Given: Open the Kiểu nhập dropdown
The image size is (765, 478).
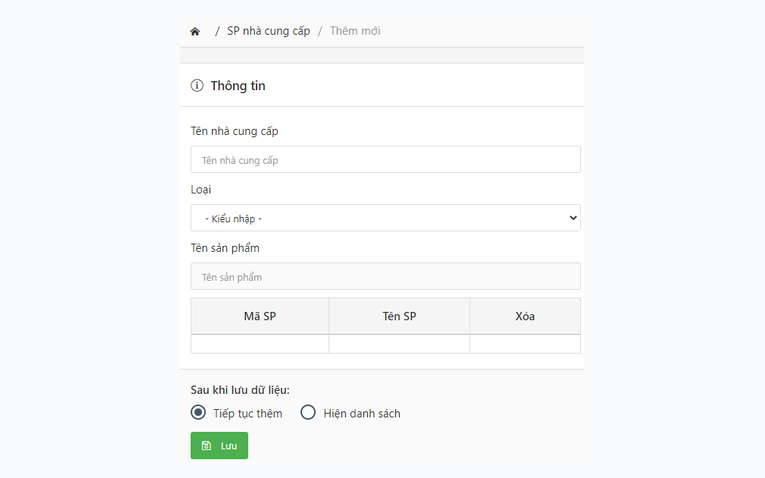Looking at the screenshot, I should pos(385,218).
